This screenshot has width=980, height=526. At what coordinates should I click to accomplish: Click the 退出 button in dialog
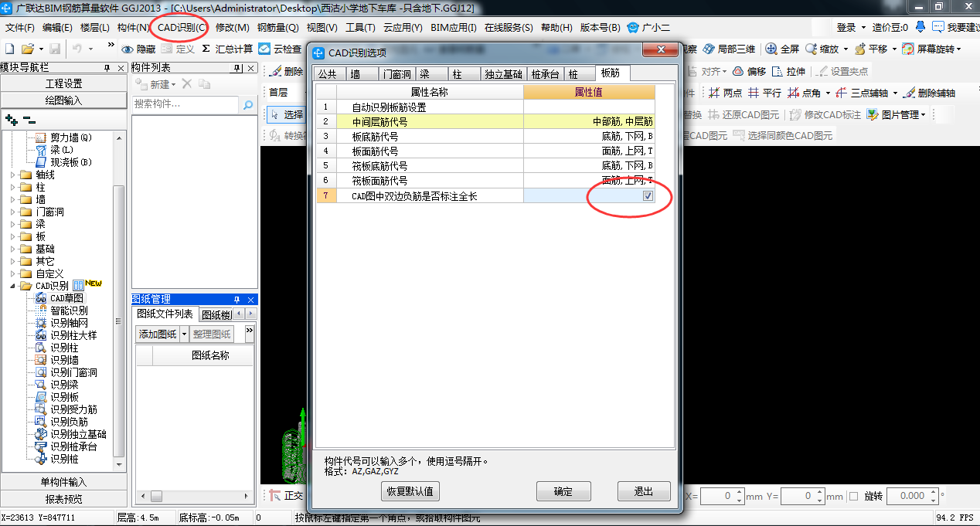(644, 491)
